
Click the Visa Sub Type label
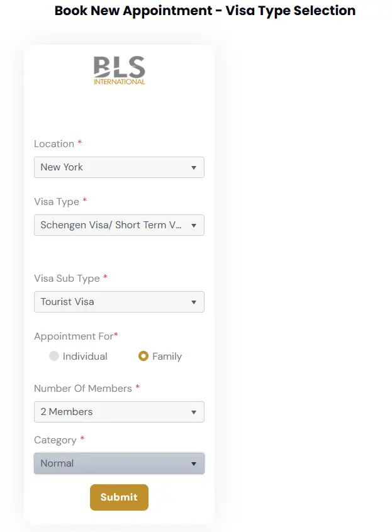coord(67,279)
